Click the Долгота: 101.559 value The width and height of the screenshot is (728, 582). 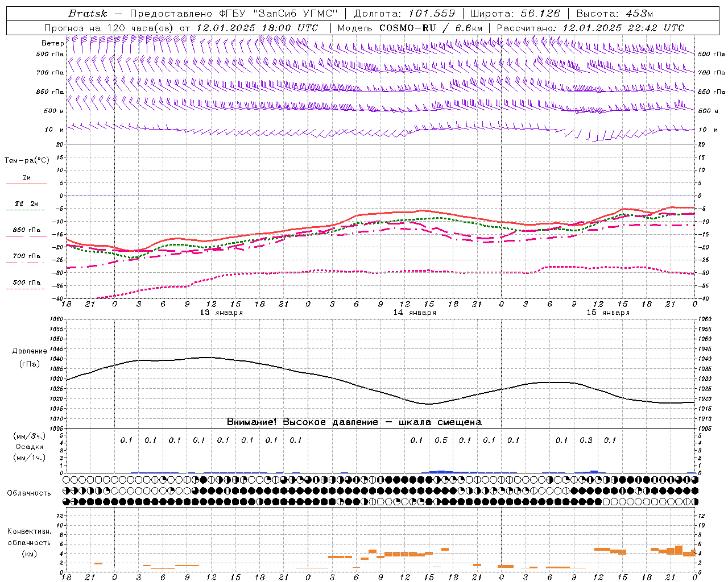[404, 14]
